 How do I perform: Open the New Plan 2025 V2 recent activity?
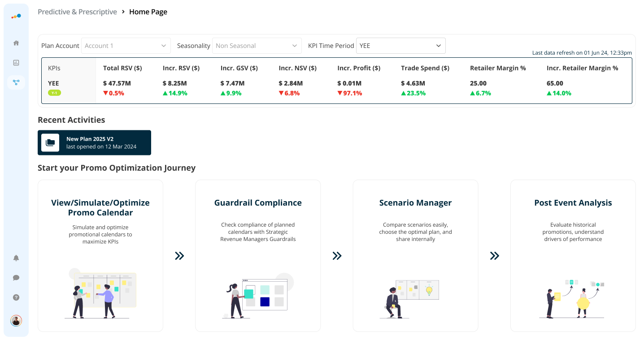click(x=94, y=143)
